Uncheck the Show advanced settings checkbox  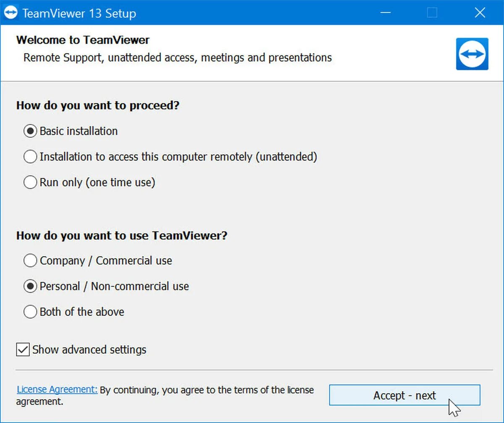click(x=23, y=349)
